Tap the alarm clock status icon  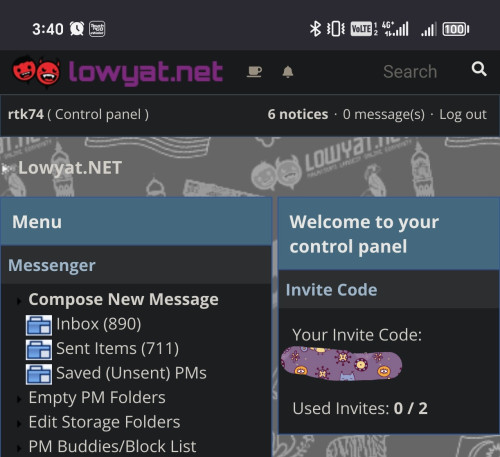[x=77, y=29]
